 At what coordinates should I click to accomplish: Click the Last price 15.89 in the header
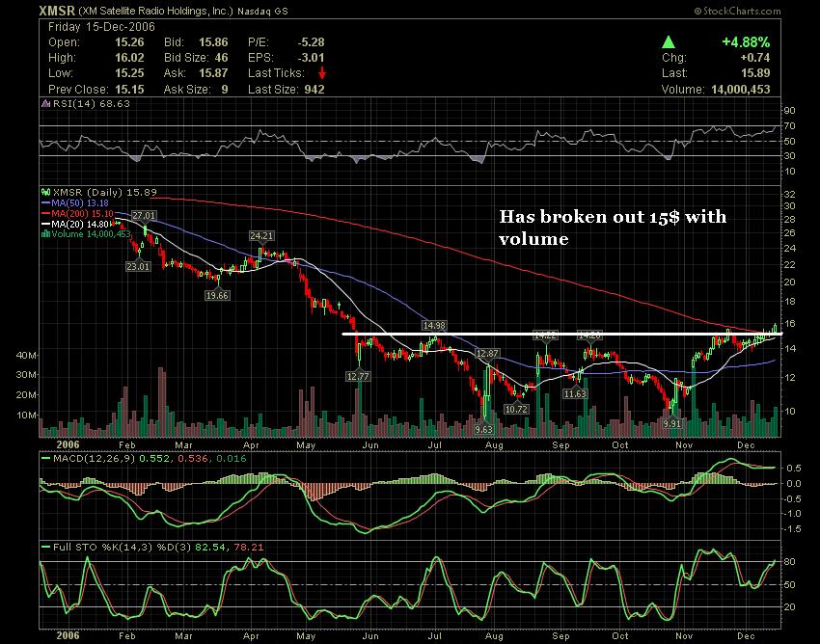(x=755, y=73)
